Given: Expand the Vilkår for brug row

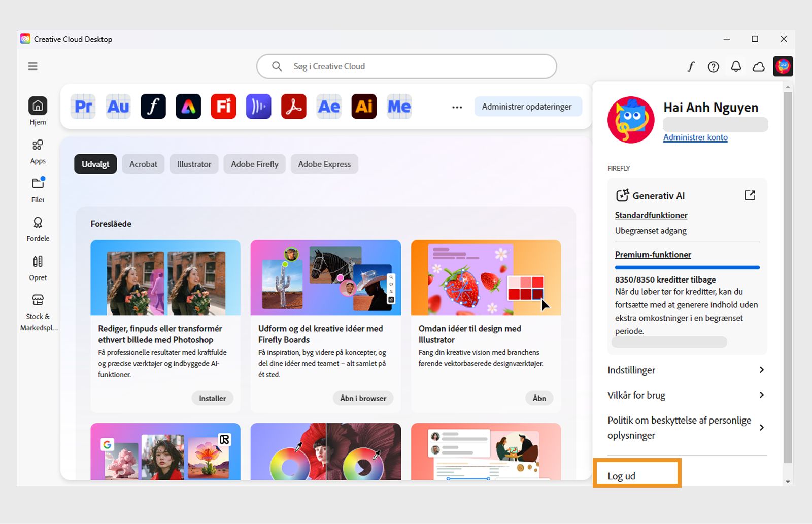Looking at the screenshot, I should [686, 395].
